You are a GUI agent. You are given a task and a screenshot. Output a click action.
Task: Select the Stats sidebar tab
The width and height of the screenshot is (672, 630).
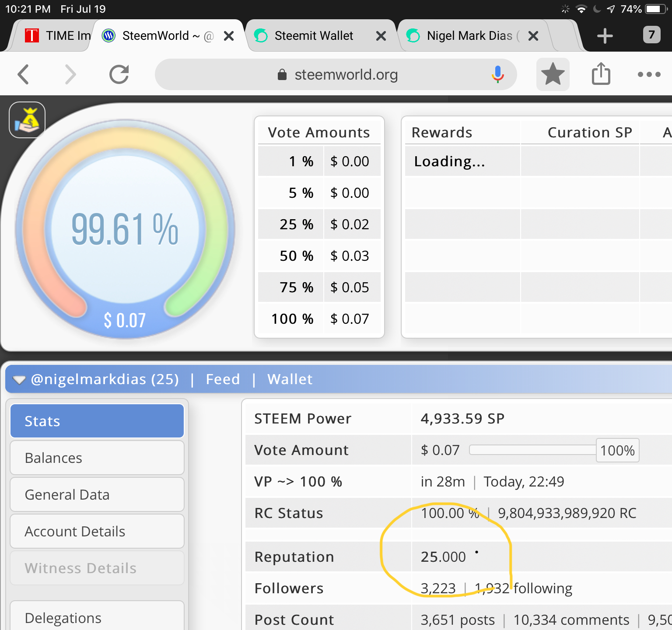click(x=97, y=421)
